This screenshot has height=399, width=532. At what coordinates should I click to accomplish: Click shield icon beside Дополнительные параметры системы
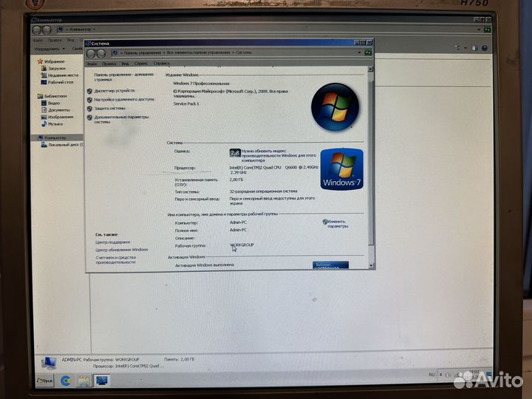click(x=89, y=117)
